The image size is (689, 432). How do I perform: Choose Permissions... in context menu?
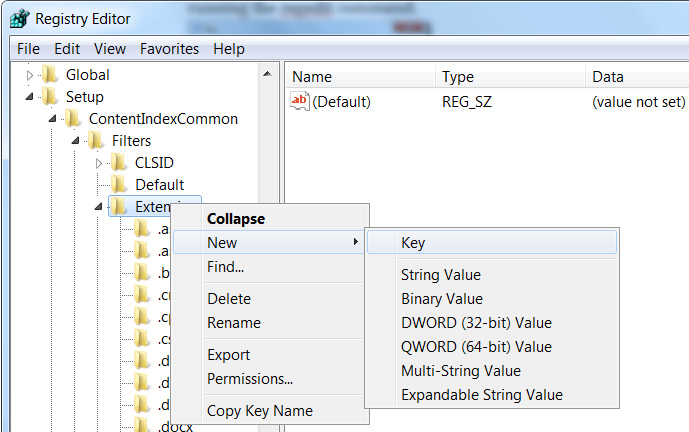(250, 378)
